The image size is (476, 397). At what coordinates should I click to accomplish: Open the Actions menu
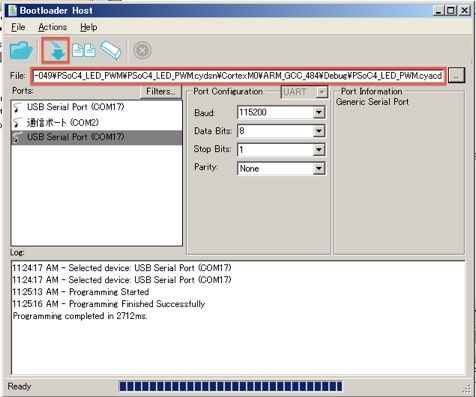pyautogui.click(x=53, y=27)
